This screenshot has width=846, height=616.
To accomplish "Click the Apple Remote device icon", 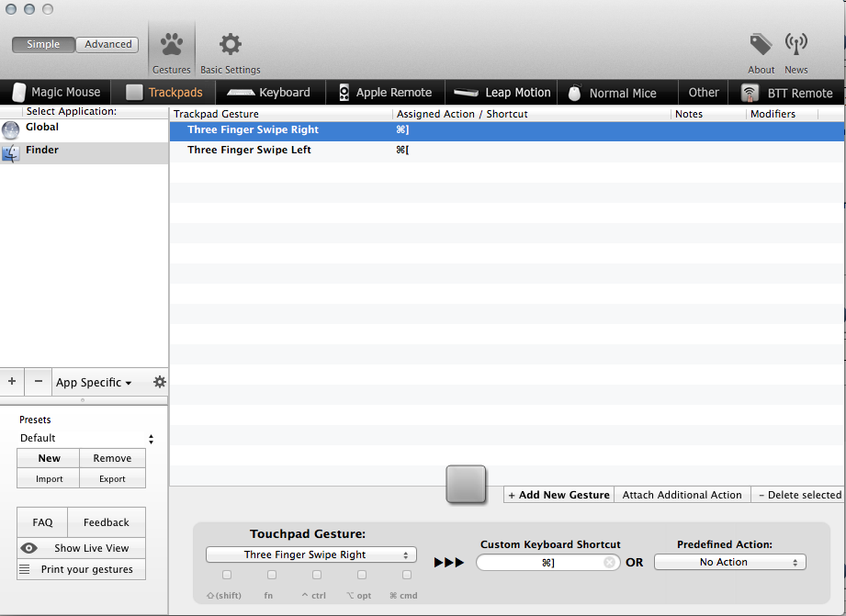I will [344, 93].
